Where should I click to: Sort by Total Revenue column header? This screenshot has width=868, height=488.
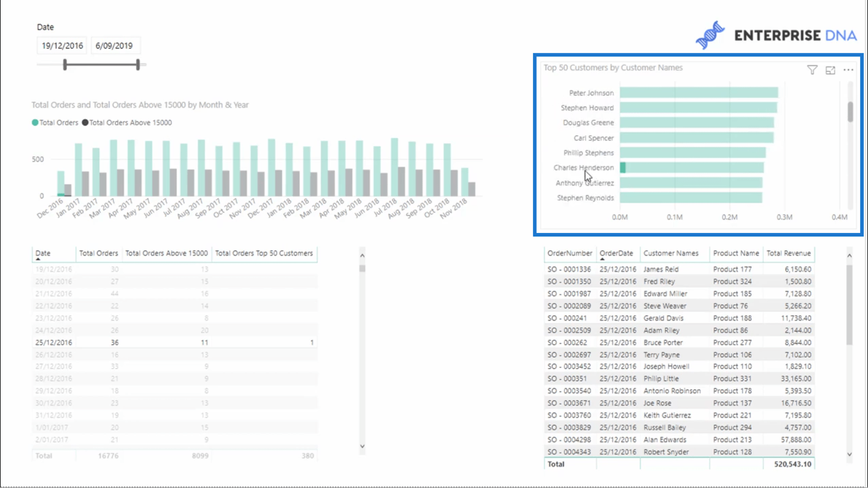789,253
